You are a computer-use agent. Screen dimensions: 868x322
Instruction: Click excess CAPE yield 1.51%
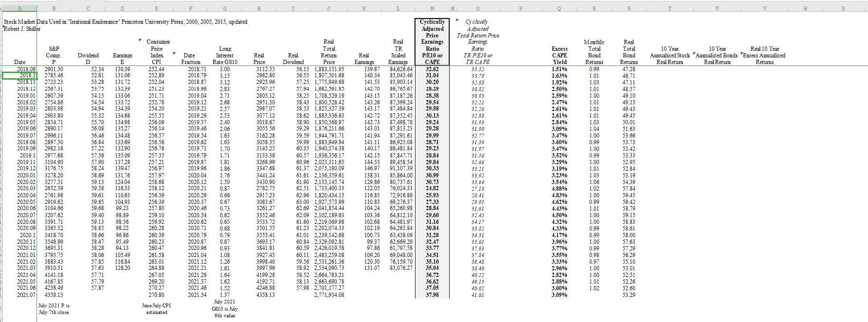click(559, 69)
